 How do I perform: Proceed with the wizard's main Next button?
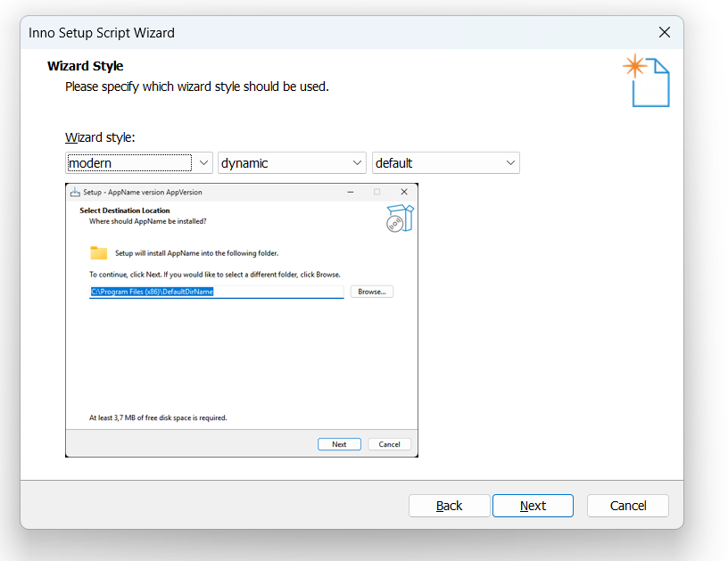(533, 506)
